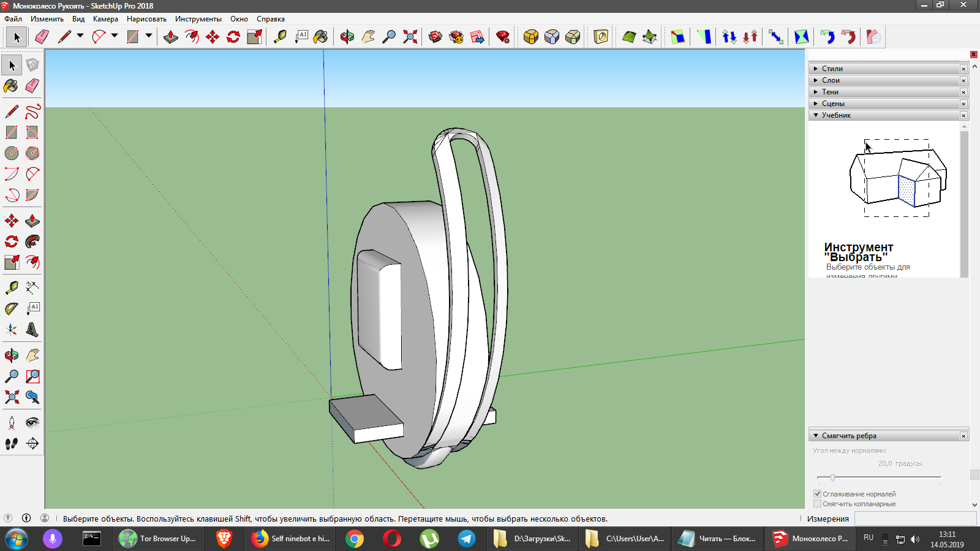980x551 pixels.
Task: Open the dropdown arrow beside the Pencil tool
Action: (80, 36)
